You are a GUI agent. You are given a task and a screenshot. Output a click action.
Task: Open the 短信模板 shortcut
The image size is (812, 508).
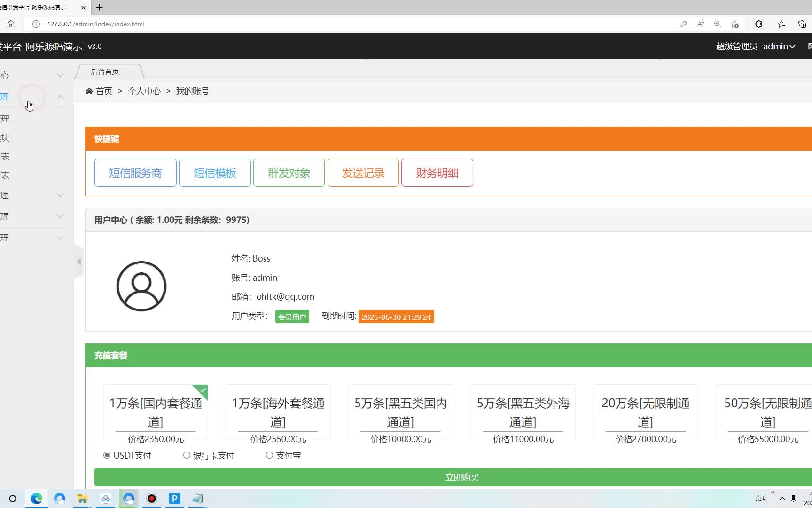tap(215, 173)
